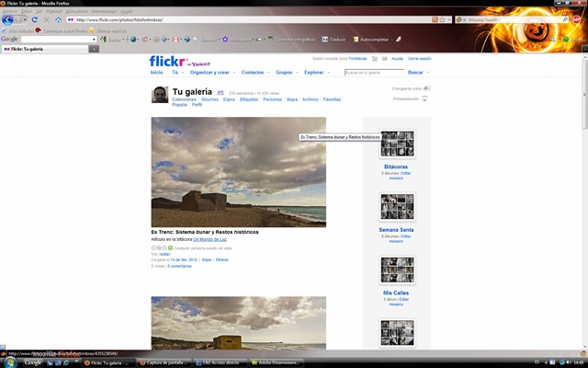This screenshot has height=368, width=588.
Task: Click the Cerrar sesión link
Action: [x=419, y=59]
